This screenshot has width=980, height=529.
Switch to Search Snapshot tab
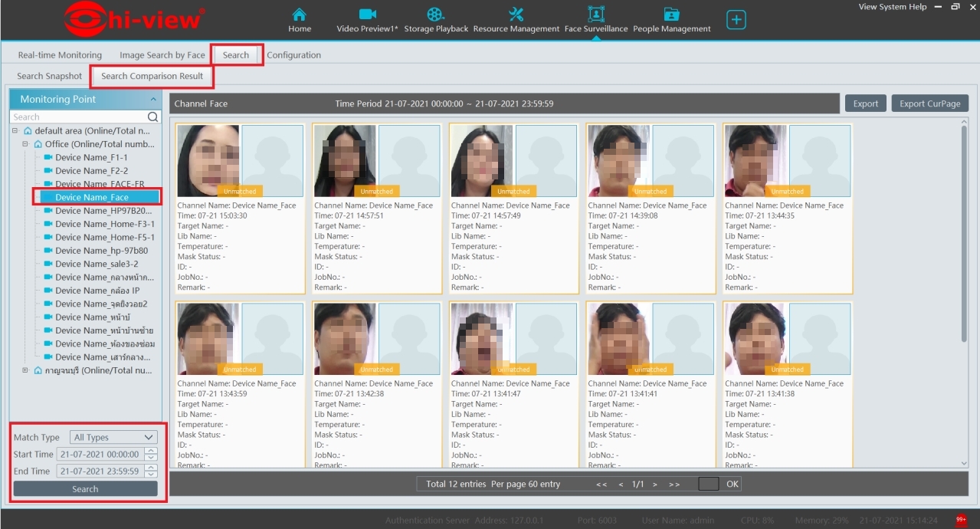tap(49, 76)
